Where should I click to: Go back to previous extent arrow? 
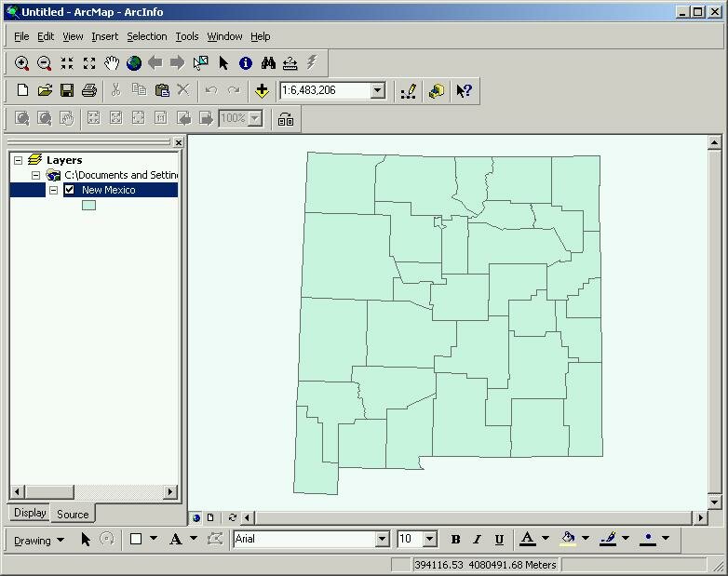point(155,63)
